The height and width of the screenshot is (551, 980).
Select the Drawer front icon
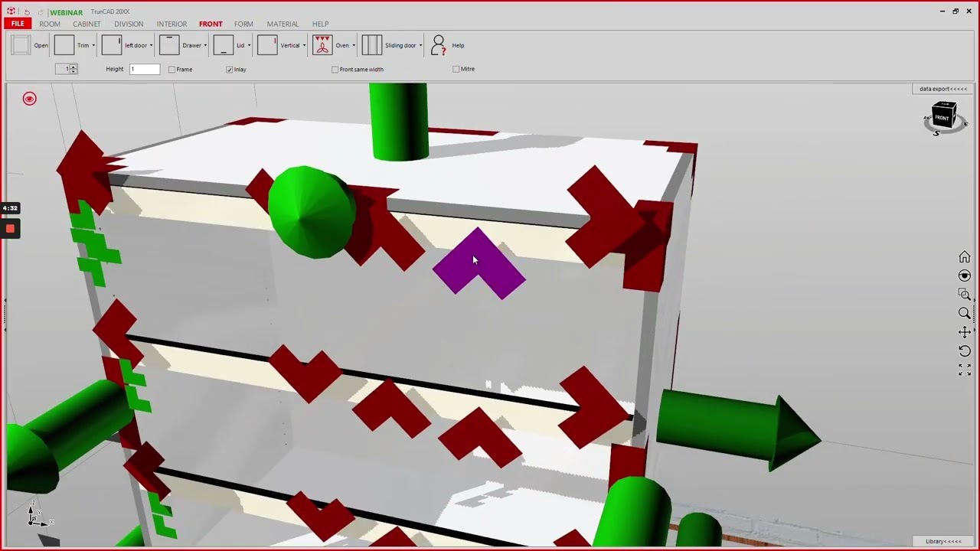[x=169, y=45]
